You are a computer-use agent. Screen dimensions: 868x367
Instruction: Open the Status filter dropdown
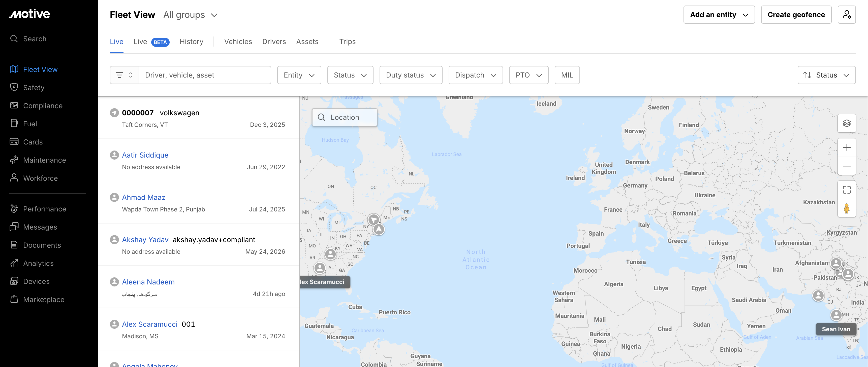[350, 75]
